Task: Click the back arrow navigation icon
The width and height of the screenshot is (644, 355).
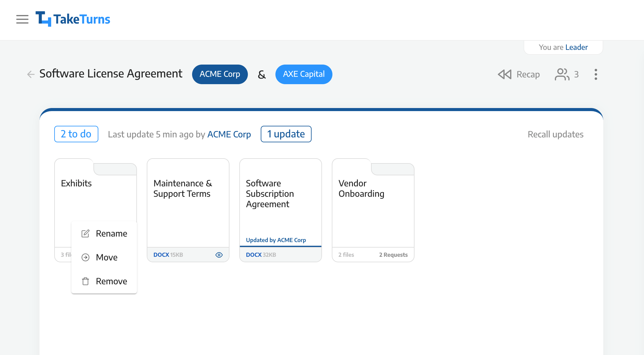Action: pos(31,74)
